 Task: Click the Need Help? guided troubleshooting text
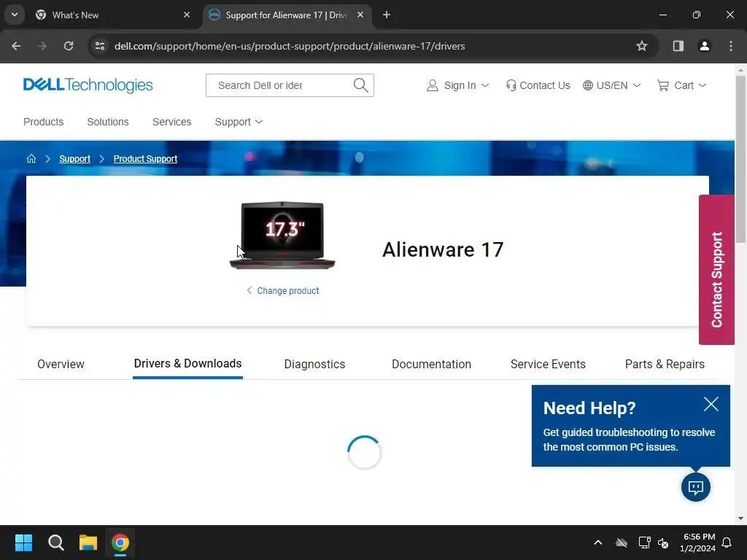(x=629, y=440)
